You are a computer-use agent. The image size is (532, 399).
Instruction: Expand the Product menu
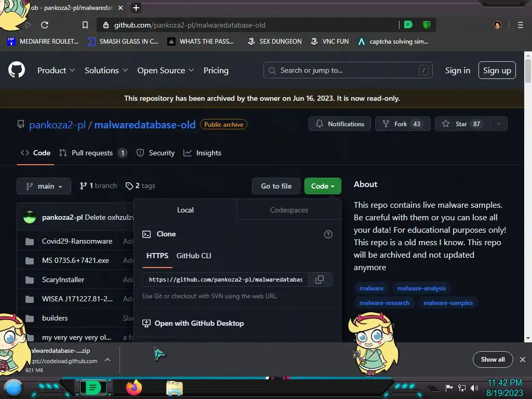tap(56, 70)
